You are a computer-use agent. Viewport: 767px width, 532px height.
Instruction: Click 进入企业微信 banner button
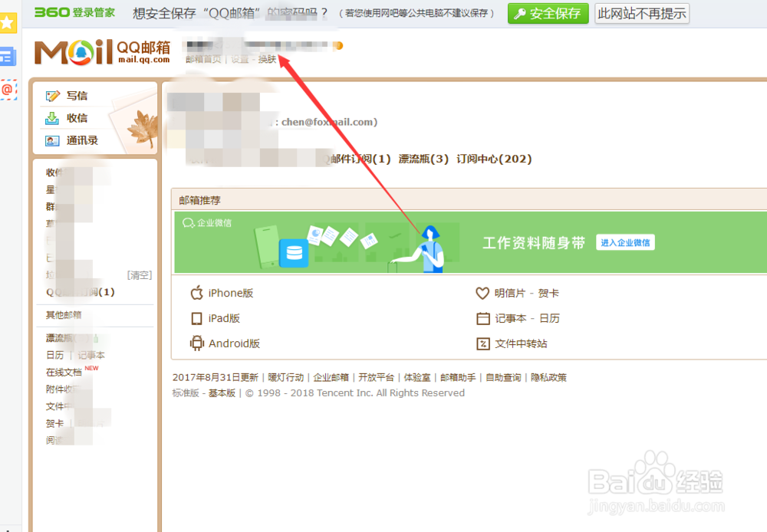click(625, 242)
